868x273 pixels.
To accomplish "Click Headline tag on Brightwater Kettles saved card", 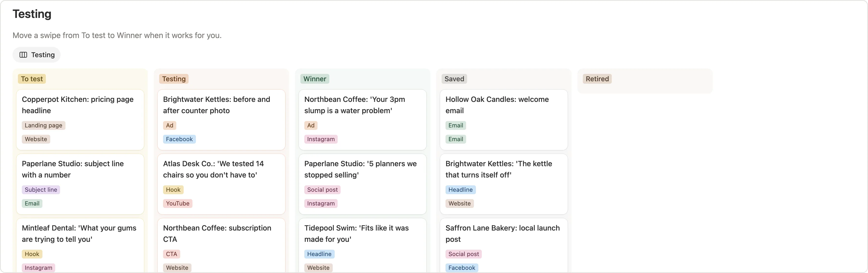I will (461, 190).
